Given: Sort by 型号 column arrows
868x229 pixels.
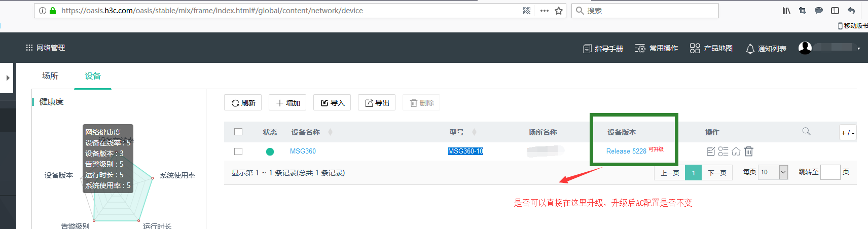Looking at the screenshot, I should tap(474, 132).
